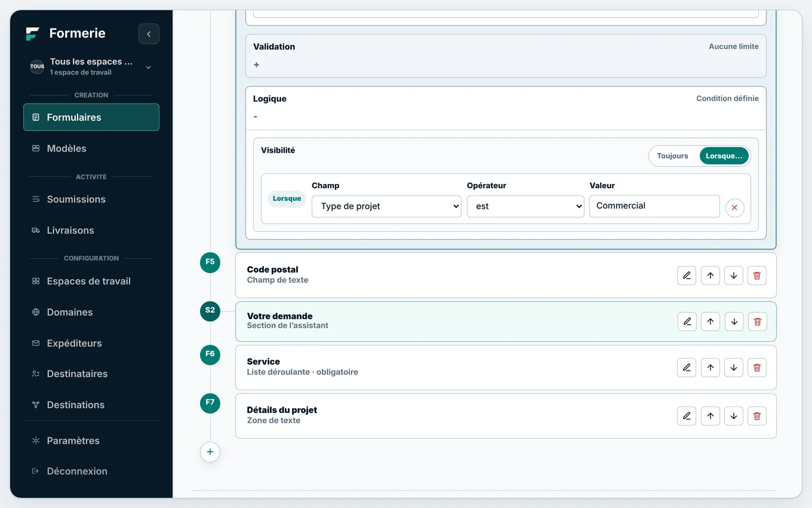812x508 pixels.
Task: Go to Modèles in the sidebar
Action: pos(91,148)
